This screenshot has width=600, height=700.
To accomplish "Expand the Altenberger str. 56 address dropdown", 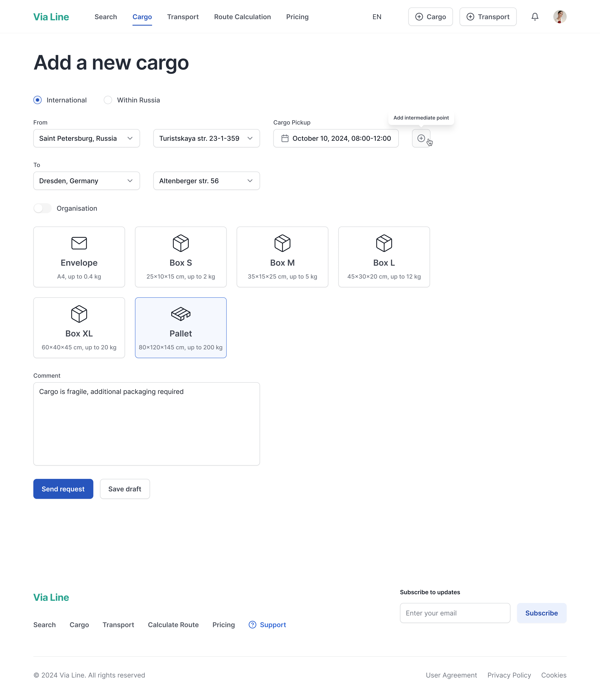I will coord(207,181).
